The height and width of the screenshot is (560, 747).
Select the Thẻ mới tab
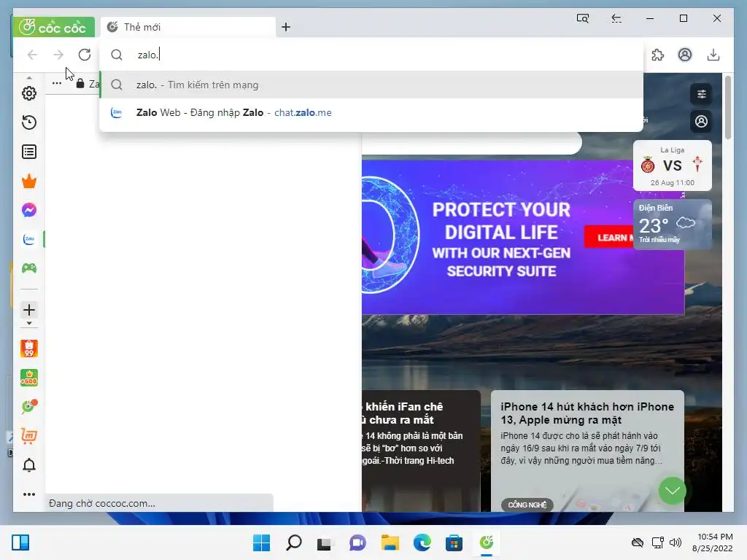point(187,27)
